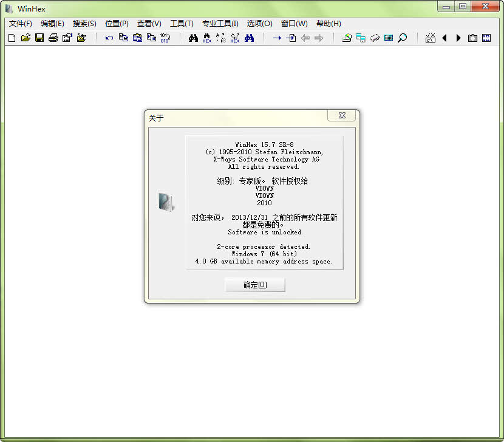Click the gray back arrow icon
The width and height of the screenshot is (504, 442).
tap(305, 38)
